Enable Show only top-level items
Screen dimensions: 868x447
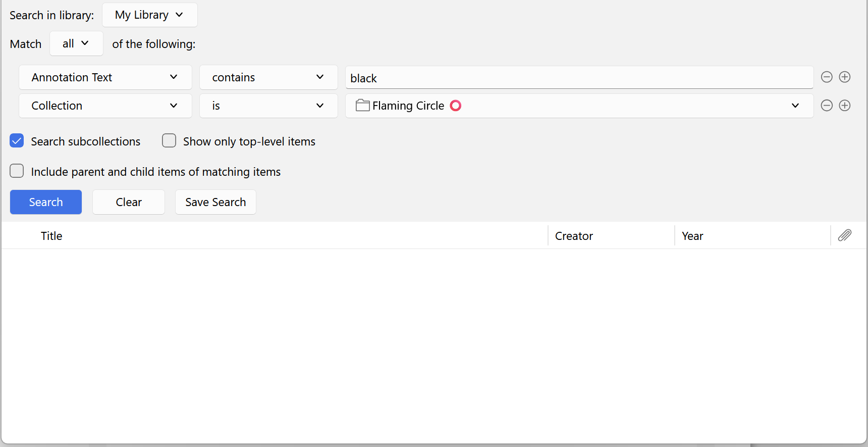tap(169, 140)
